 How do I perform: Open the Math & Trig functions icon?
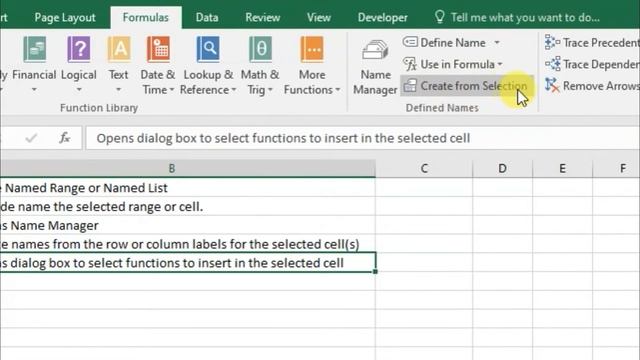[x=260, y=49]
